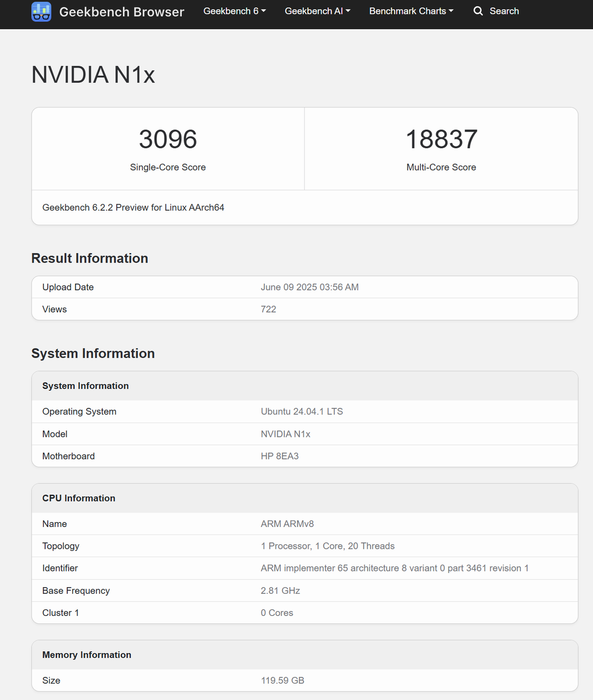Click the search magnifier icon

click(x=477, y=11)
